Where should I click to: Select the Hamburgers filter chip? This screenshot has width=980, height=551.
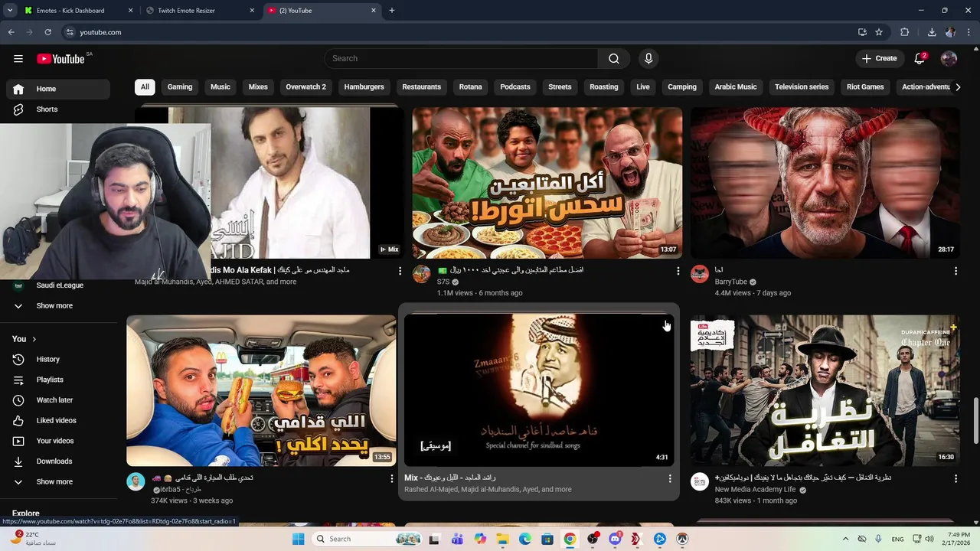tap(364, 86)
